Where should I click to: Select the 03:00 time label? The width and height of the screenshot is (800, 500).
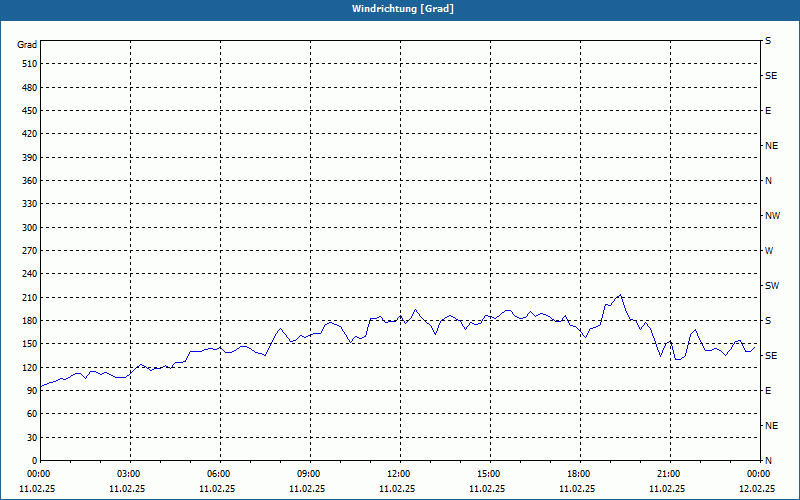pos(130,474)
